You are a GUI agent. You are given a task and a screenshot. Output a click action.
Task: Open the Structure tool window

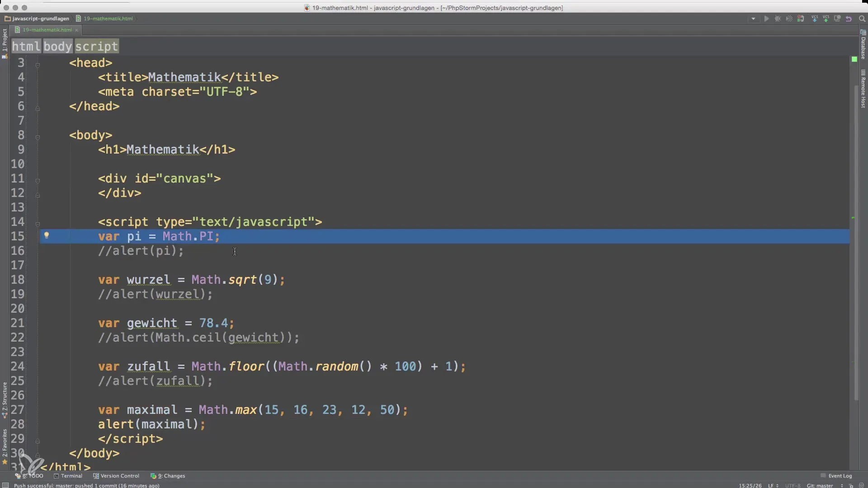(5, 399)
